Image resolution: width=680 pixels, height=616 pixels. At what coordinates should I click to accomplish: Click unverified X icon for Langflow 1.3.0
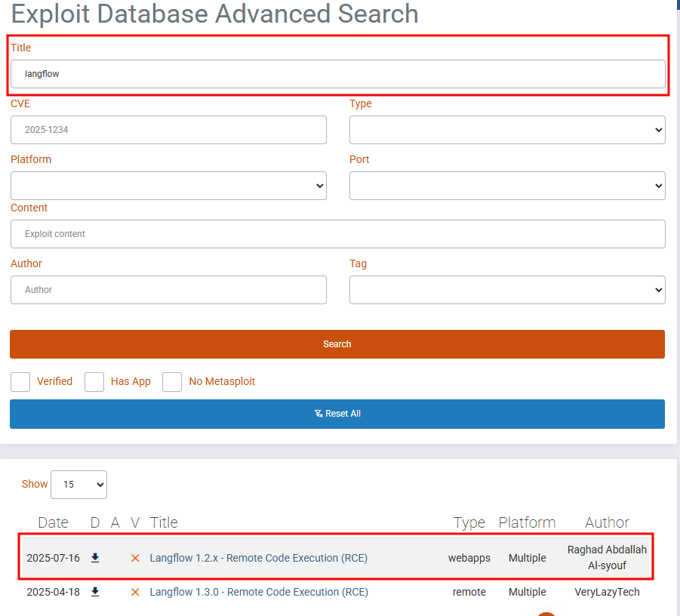135,592
